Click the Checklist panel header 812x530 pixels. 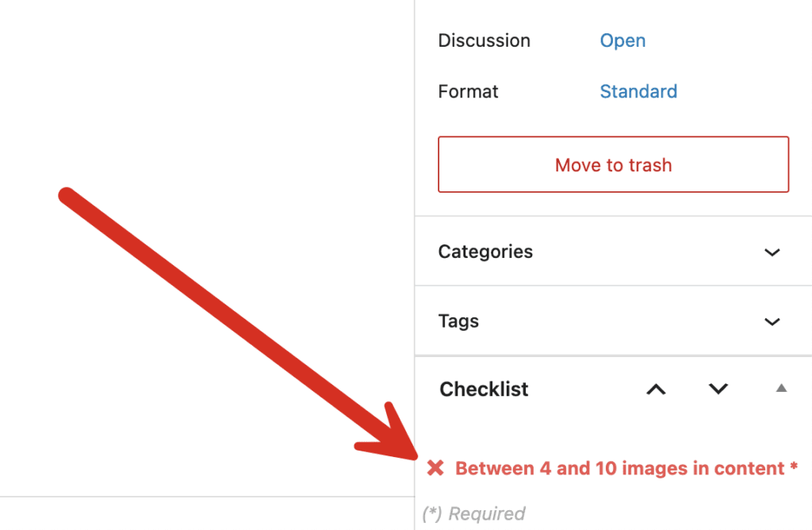pyautogui.click(x=484, y=389)
